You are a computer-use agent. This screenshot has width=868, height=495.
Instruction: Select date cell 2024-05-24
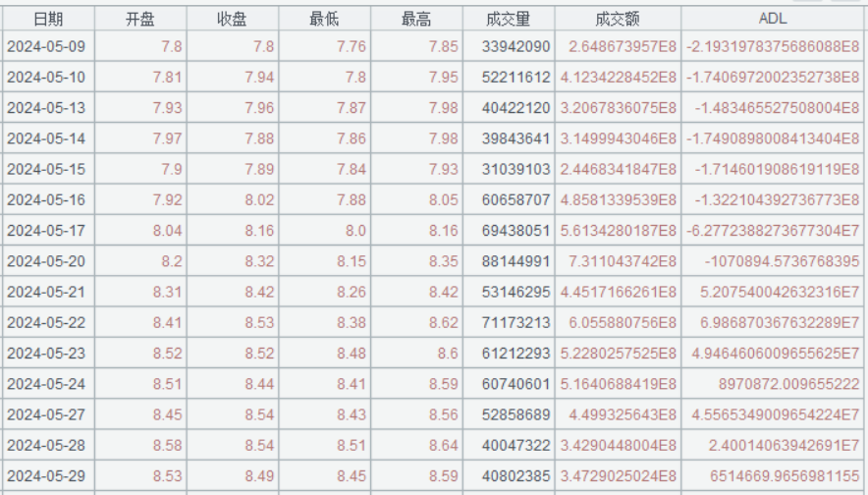(46, 384)
